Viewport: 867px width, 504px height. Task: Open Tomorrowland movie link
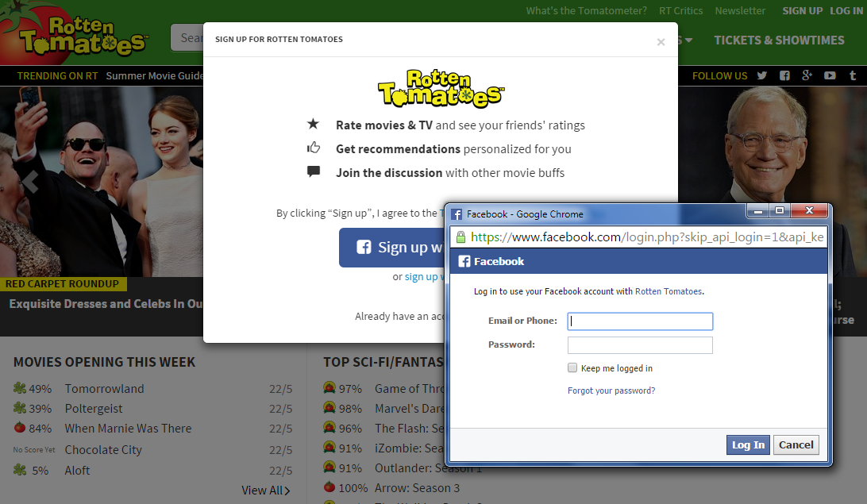point(104,388)
